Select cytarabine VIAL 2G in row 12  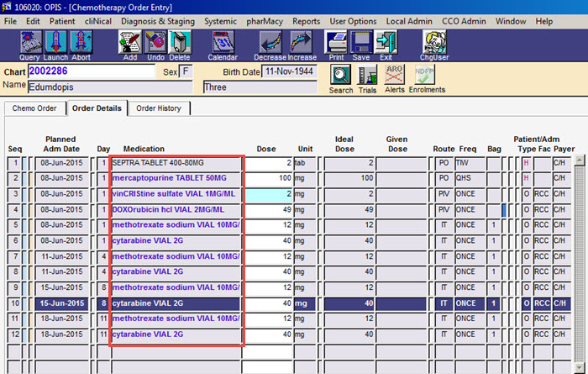point(176,334)
